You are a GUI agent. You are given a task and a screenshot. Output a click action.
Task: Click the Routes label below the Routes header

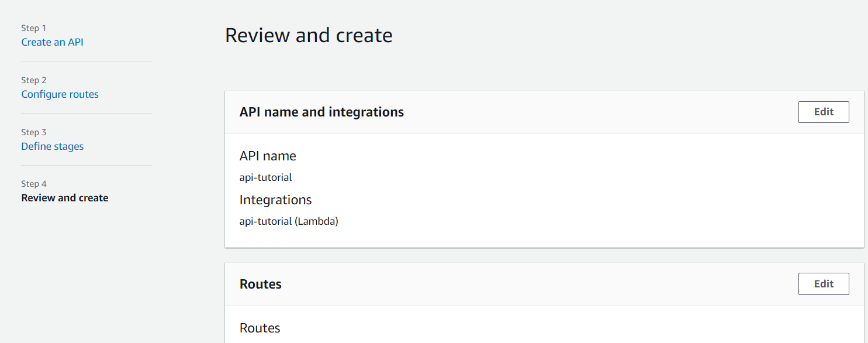point(260,328)
